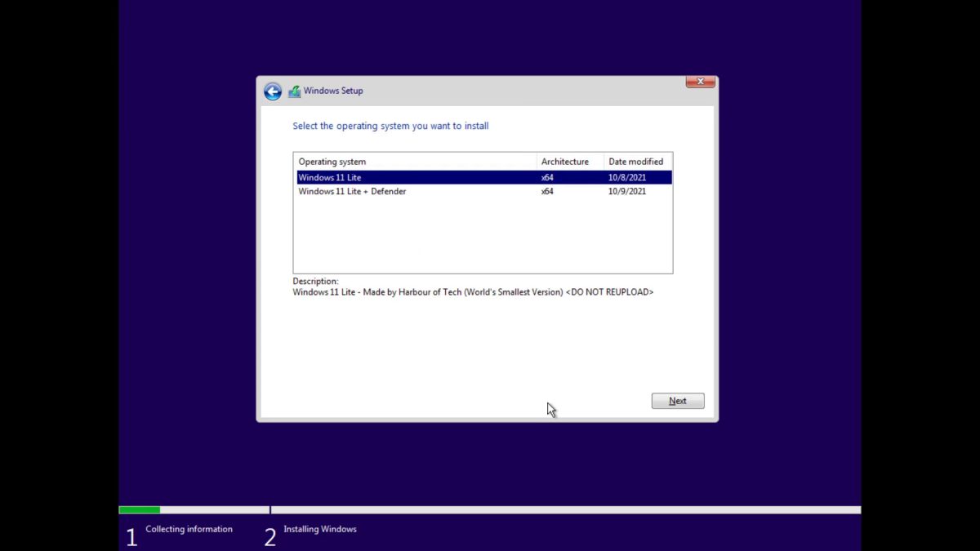Click the Next button
The height and width of the screenshot is (551, 980).
[x=678, y=401]
